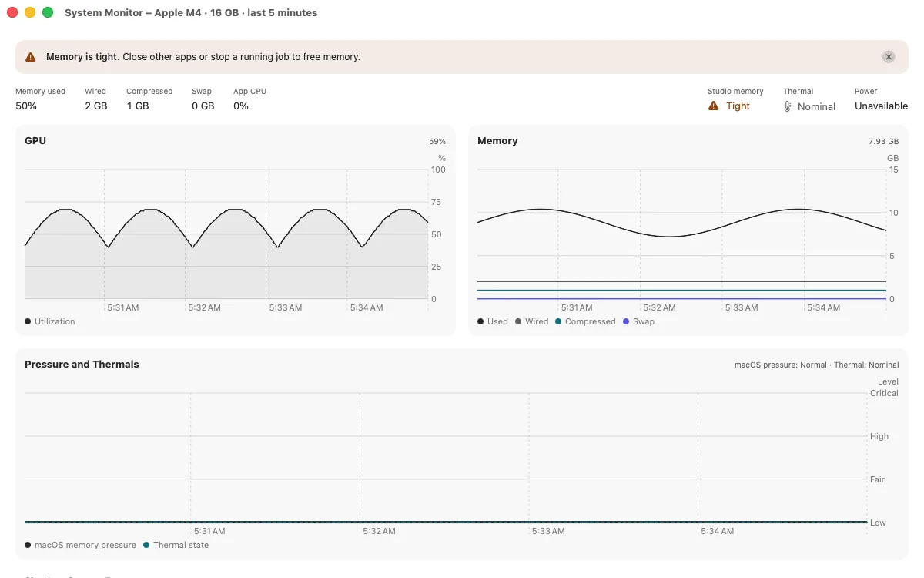The image size is (924, 578).
Task: Click the Memory chart title
Action: [497, 140]
